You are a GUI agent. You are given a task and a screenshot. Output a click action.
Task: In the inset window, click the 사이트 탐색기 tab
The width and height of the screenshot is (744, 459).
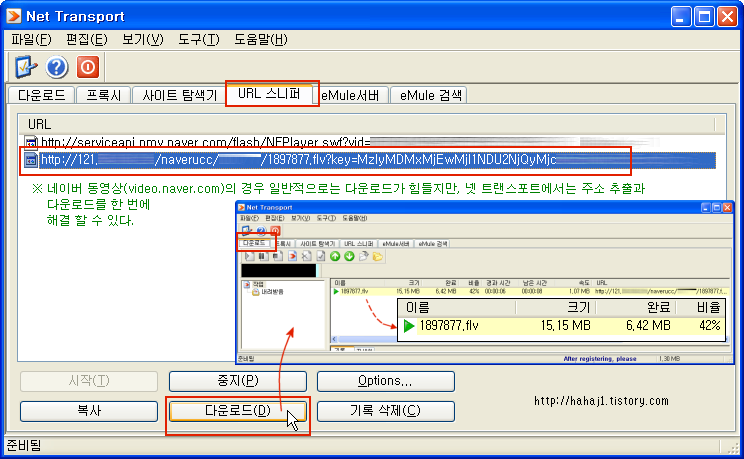317,244
